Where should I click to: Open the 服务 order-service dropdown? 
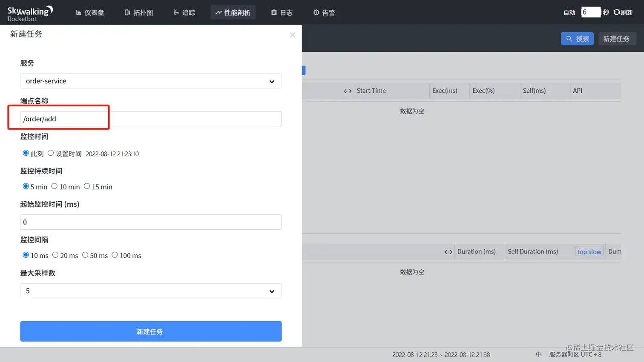pos(151,81)
